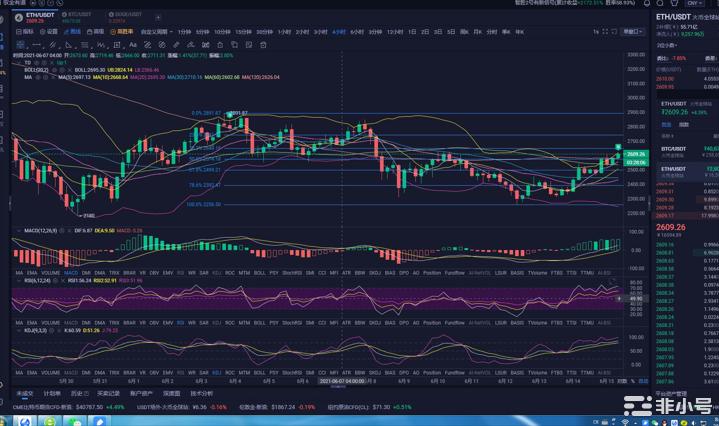Switch to the BTC/USDT chart tab

coord(77,17)
